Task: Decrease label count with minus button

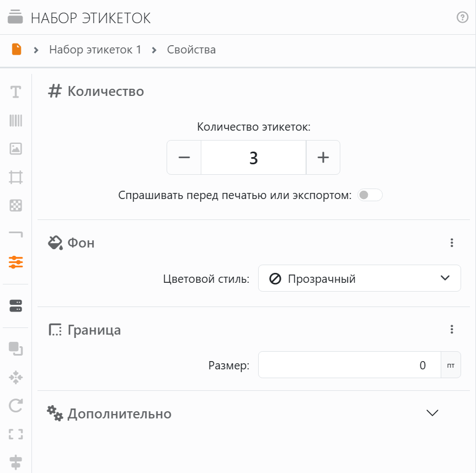Action: click(184, 158)
